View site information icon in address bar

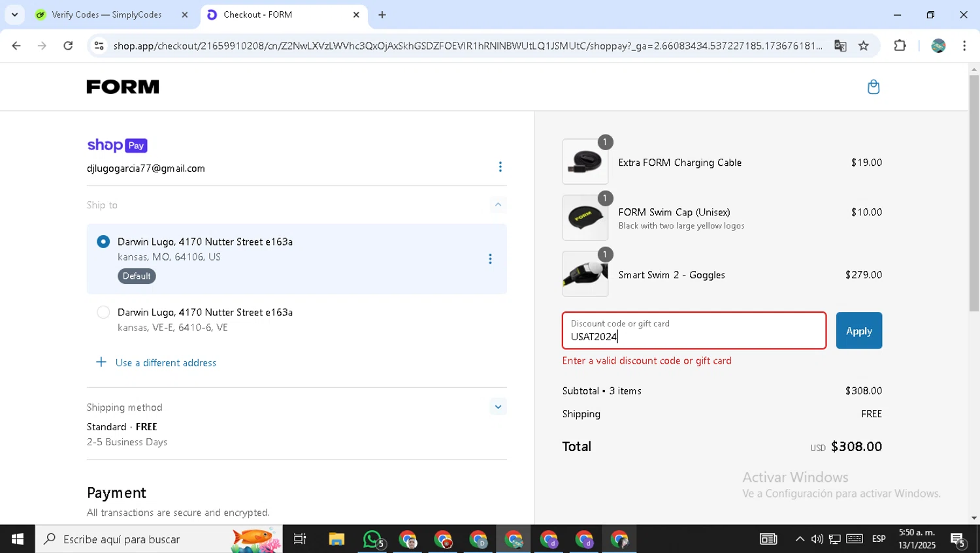pyautogui.click(x=99, y=46)
